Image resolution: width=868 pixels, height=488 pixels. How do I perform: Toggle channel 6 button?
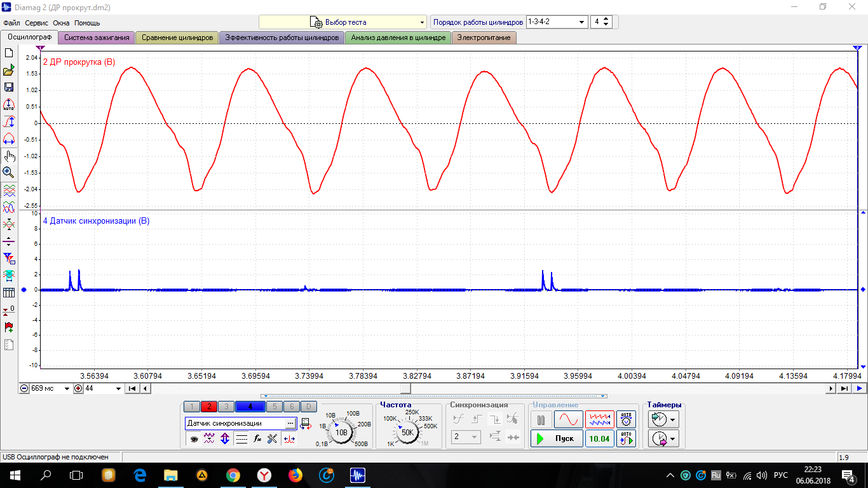pyautogui.click(x=292, y=407)
